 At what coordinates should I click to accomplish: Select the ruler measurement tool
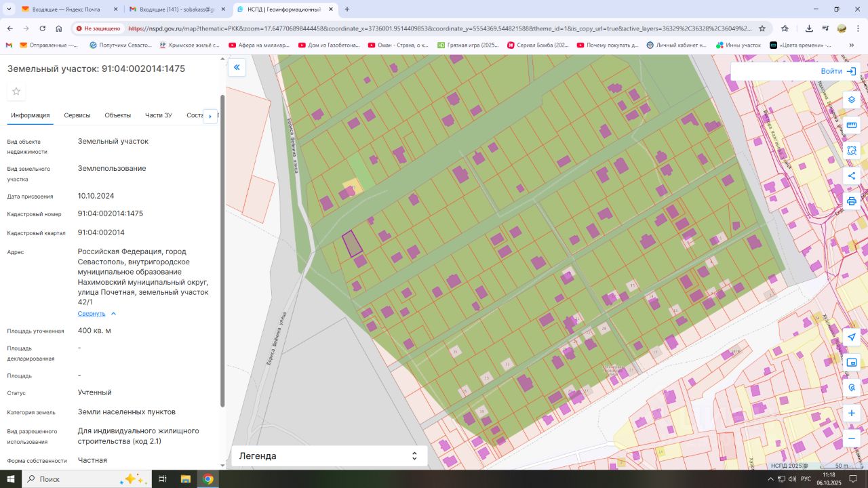pos(852,125)
